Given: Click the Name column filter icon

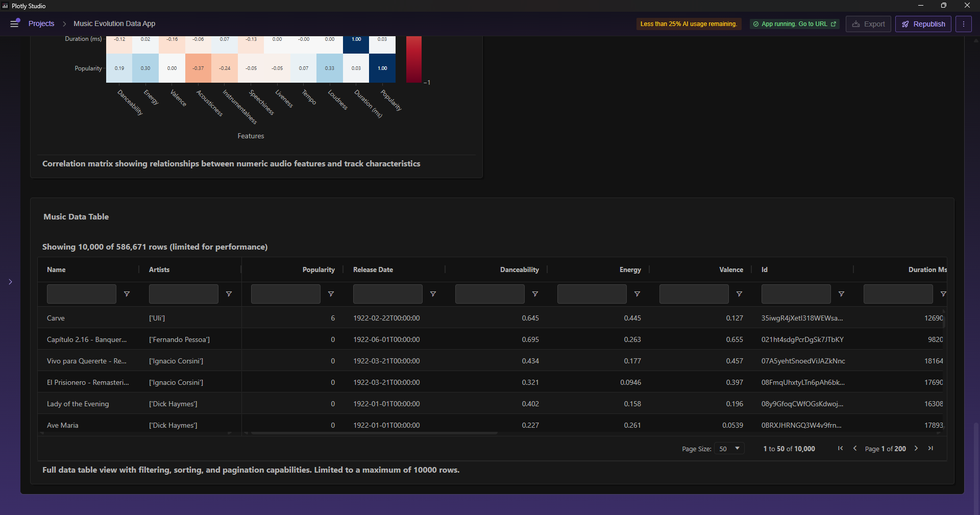Looking at the screenshot, I should (127, 294).
